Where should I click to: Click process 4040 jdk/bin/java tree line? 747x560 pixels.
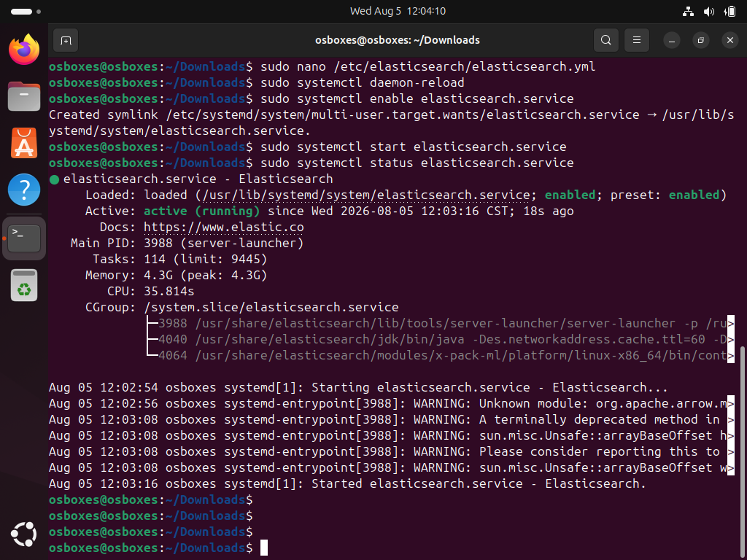tap(440, 340)
